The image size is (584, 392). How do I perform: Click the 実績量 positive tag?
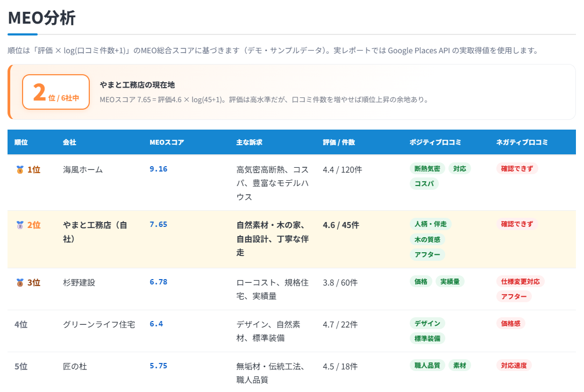coord(450,282)
